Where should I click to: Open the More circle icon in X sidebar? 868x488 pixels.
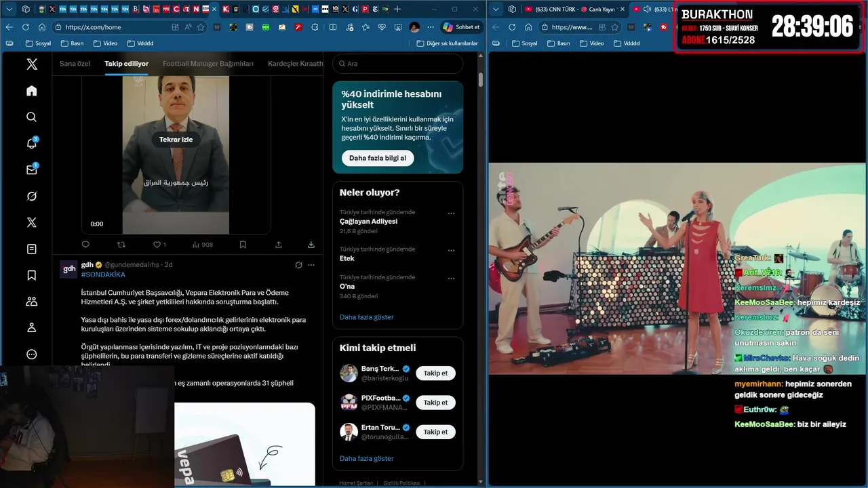tap(31, 354)
